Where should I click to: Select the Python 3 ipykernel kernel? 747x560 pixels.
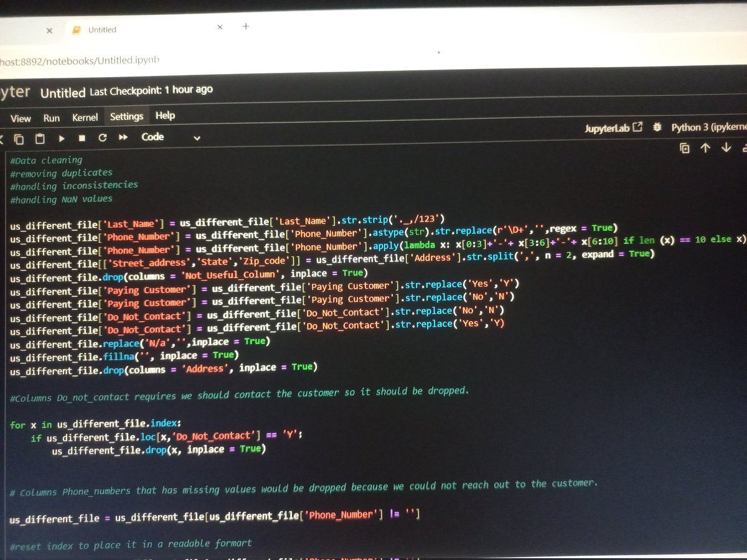tap(708, 128)
